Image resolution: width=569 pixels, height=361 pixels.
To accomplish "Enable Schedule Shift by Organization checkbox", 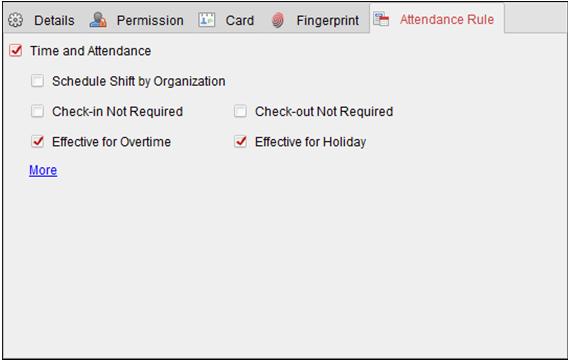I will pos(37,81).
